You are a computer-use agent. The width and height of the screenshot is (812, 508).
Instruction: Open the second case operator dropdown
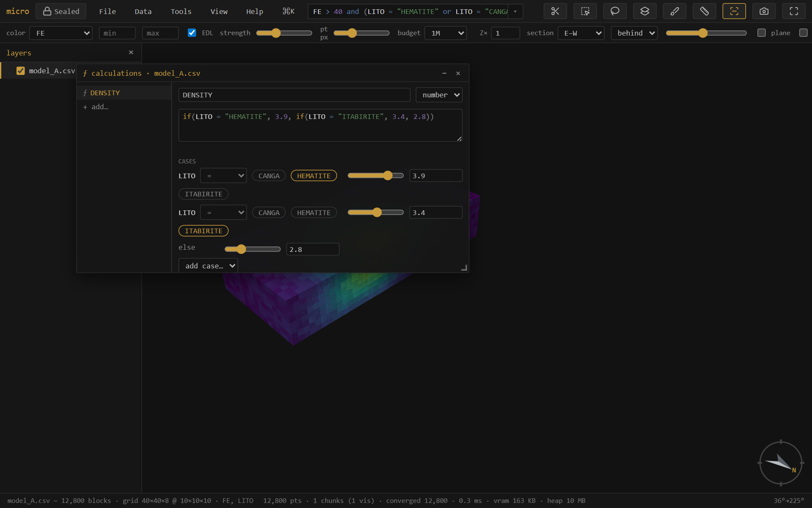point(223,213)
